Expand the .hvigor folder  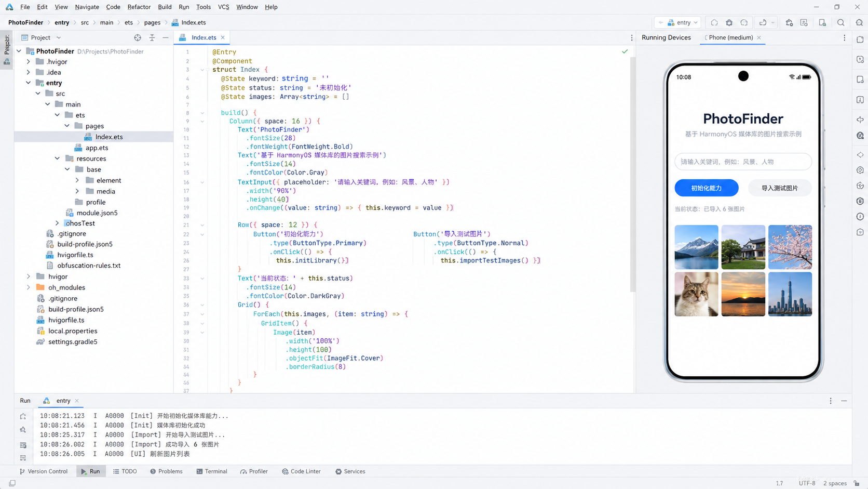point(29,61)
